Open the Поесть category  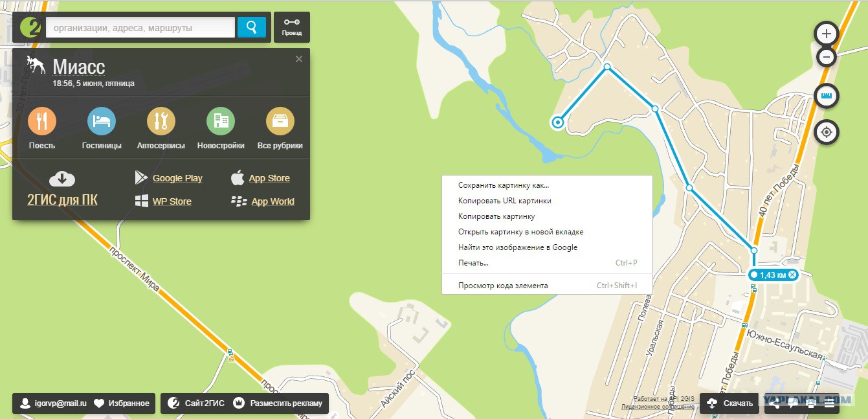pyautogui.click(x=42, y=128)
